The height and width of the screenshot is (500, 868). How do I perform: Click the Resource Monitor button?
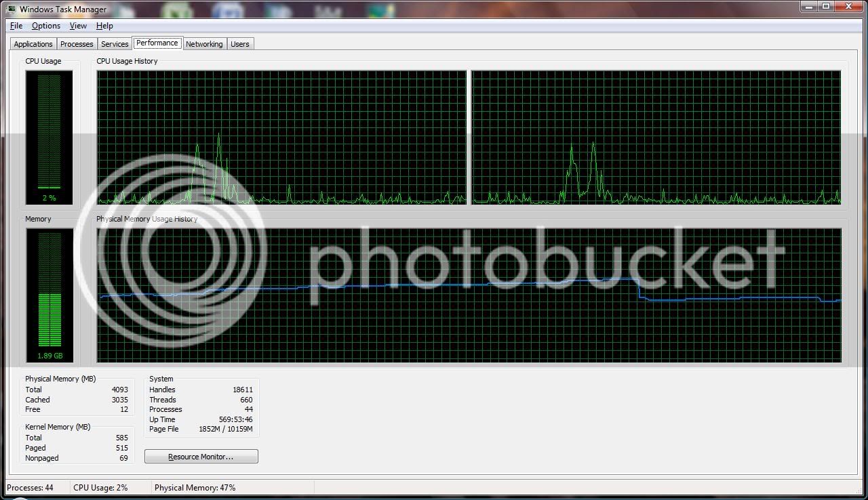[201, 457]
